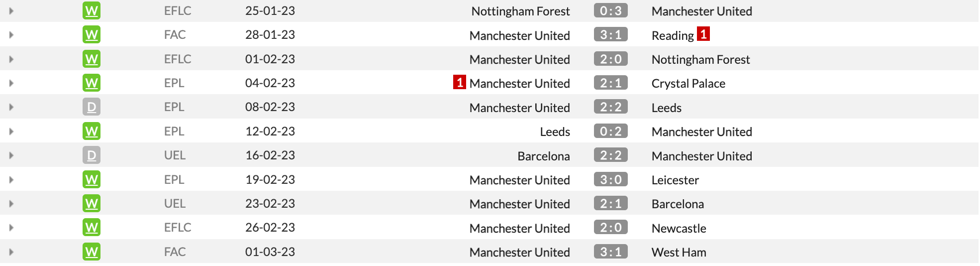Open the Crystal Palace team link
Image resolution: width=980 pixels, height=266 pixels.
(x=688, y=84)
